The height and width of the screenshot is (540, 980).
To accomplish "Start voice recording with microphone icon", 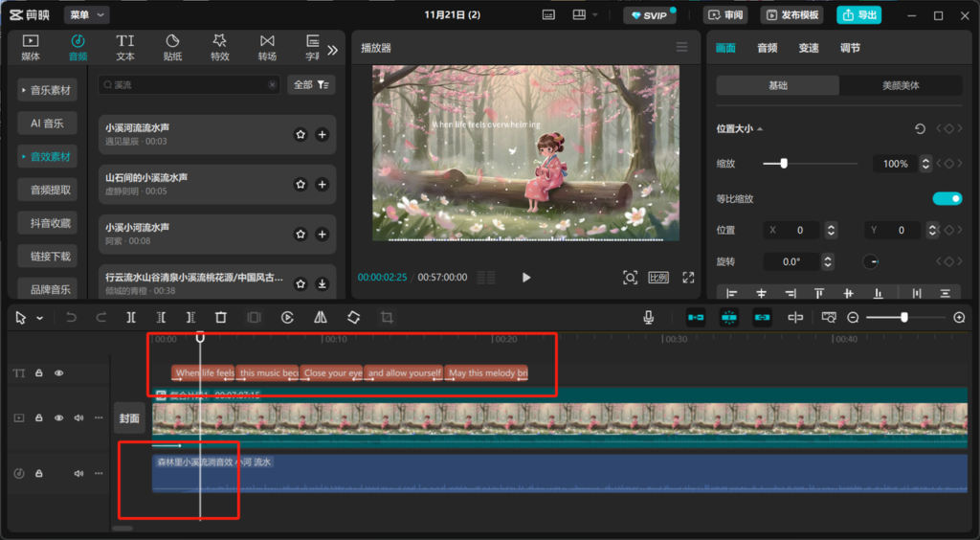I will pos(649,318).
